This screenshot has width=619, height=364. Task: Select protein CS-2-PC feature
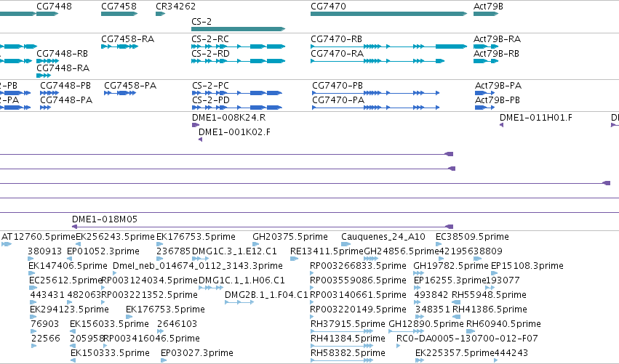pos(237,93)
